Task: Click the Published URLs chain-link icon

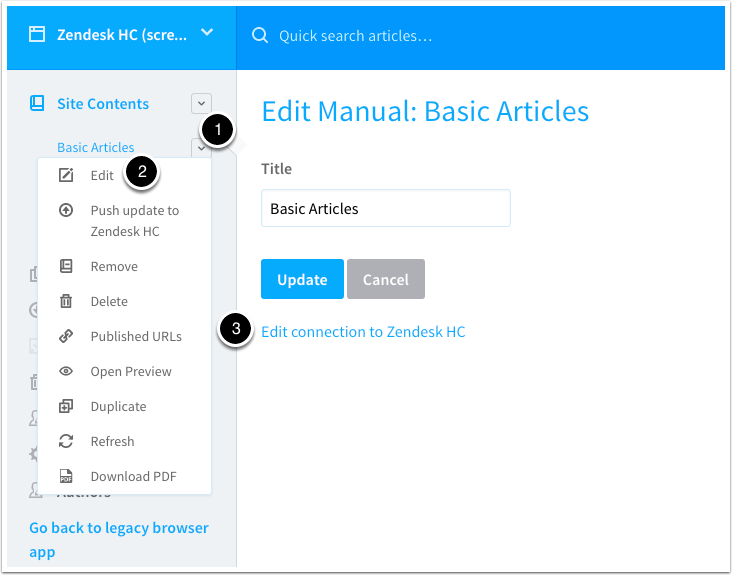Action: tap(66, 336)
